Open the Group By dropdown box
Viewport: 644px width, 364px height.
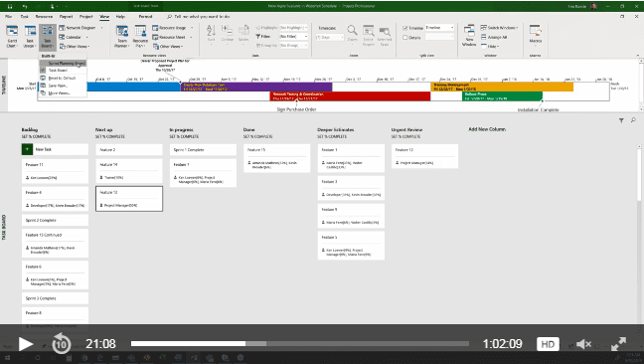click(x=293, y=46)
